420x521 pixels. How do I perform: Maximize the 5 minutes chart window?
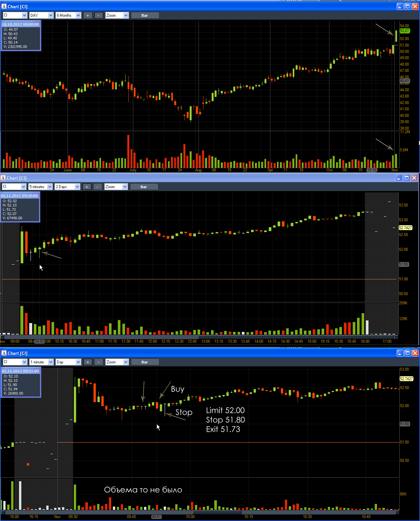(x=407, y=178)
